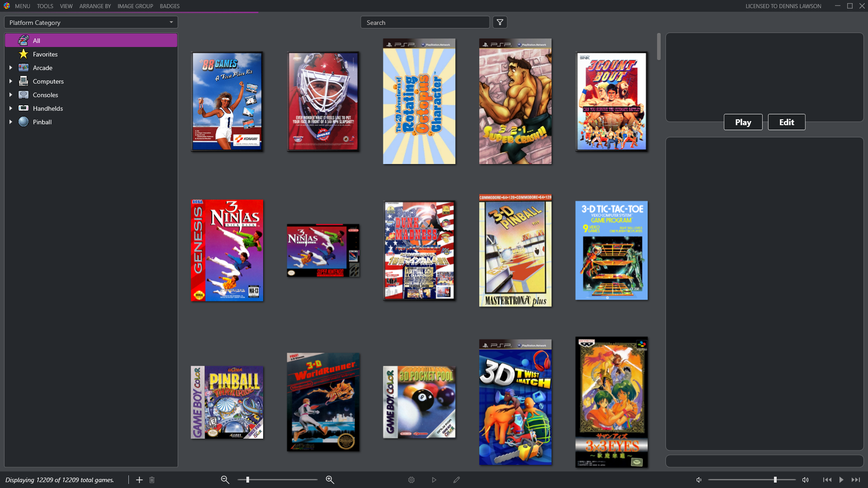The height and width of the screenshot is (488, 868).
Task: Select the Dunk Madness cover
Action: [x=419, y=250]
